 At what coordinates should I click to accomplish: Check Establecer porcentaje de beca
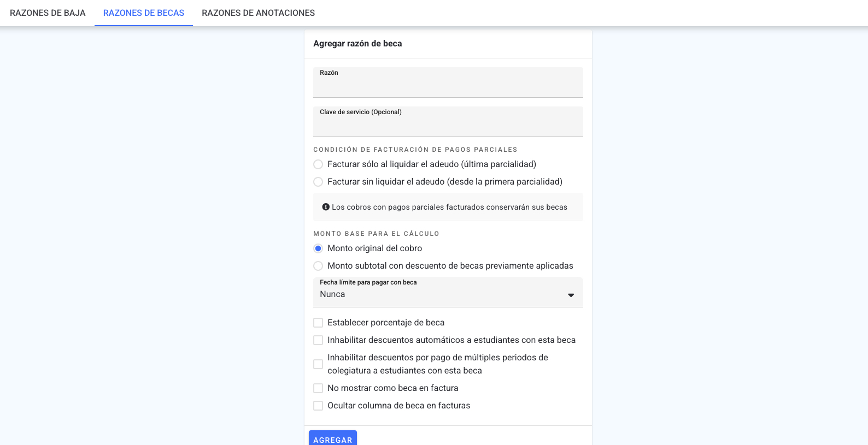tap(318, 323)
